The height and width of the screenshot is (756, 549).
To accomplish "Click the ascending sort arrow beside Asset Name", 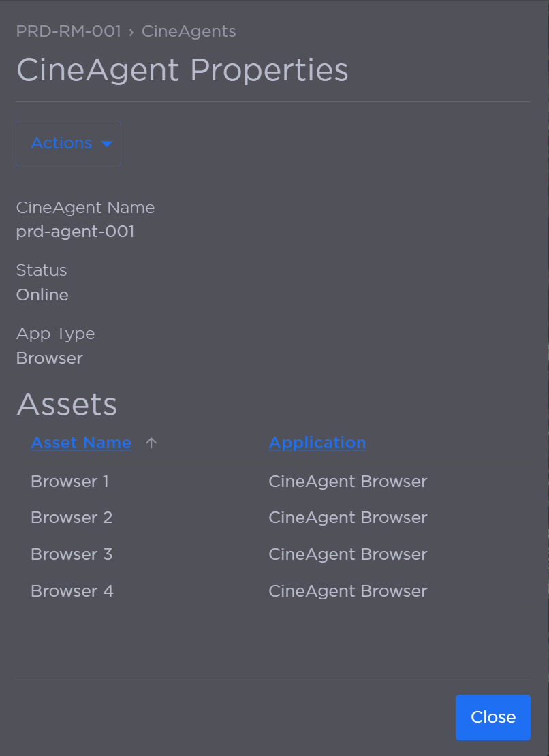I will 151,443.
